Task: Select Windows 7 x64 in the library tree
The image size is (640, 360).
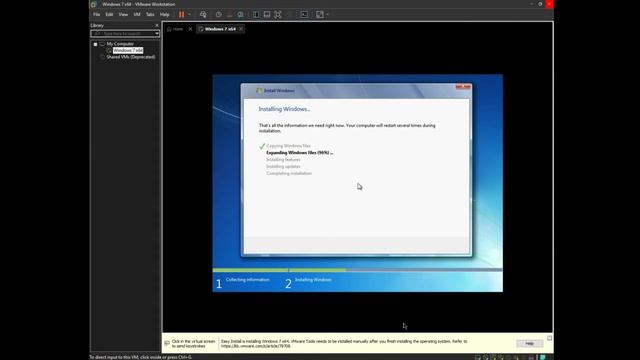Action: coord(128,50)
